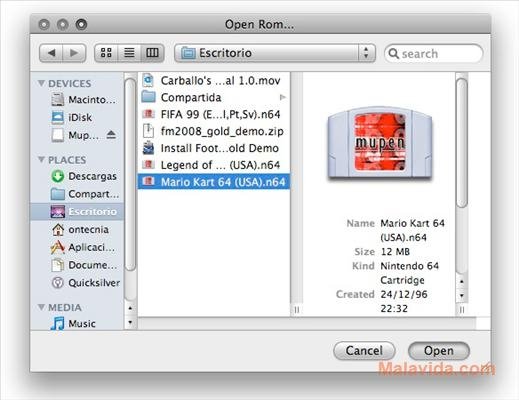
Task: Click file column resize handle
Action: 296,310
